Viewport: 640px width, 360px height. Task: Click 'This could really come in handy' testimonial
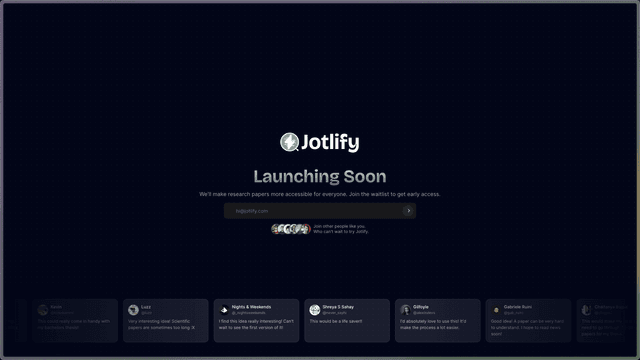click(74, 324)
